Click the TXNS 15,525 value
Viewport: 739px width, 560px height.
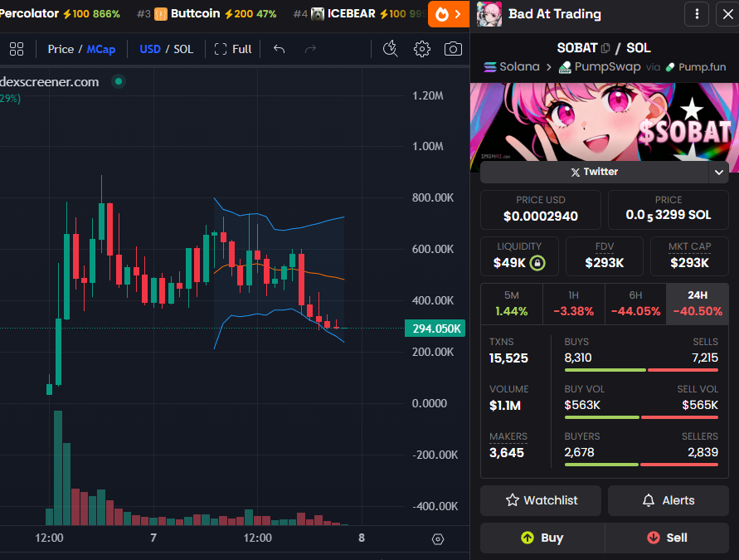508,358
